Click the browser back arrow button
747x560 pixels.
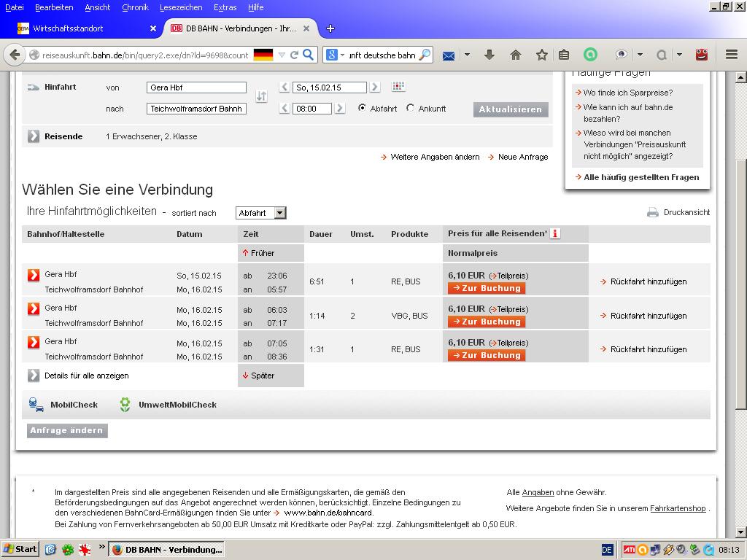tap(15, 55)
